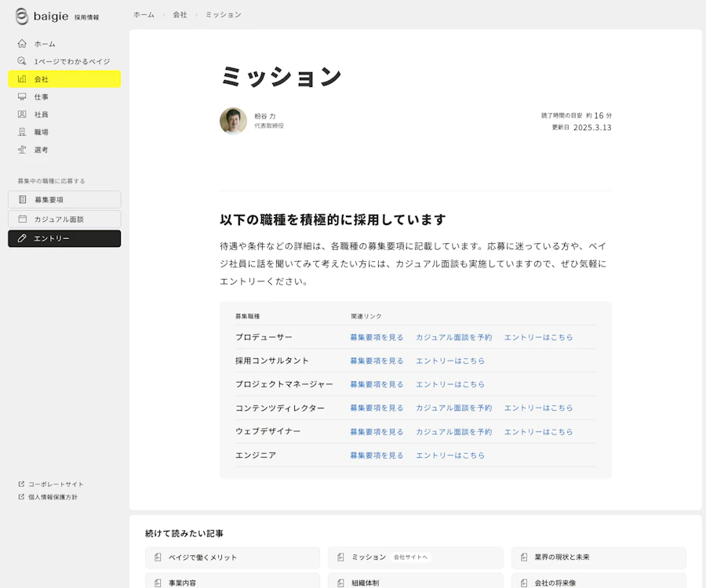
Task: Click the external link icon beside 個人情報保護方針
Action: pyautogui.click(x=21, y=497)
